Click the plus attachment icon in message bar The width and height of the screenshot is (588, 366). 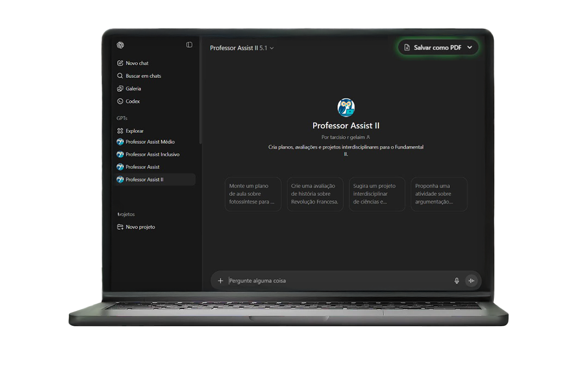point(220,280)
